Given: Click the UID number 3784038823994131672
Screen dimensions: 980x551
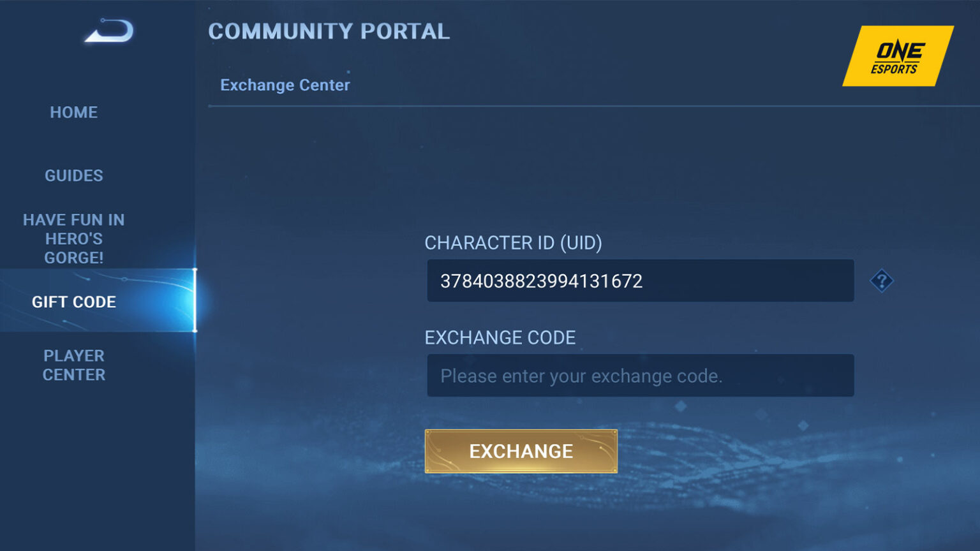Looking at the screenshot, I should (x=542, y=280).
